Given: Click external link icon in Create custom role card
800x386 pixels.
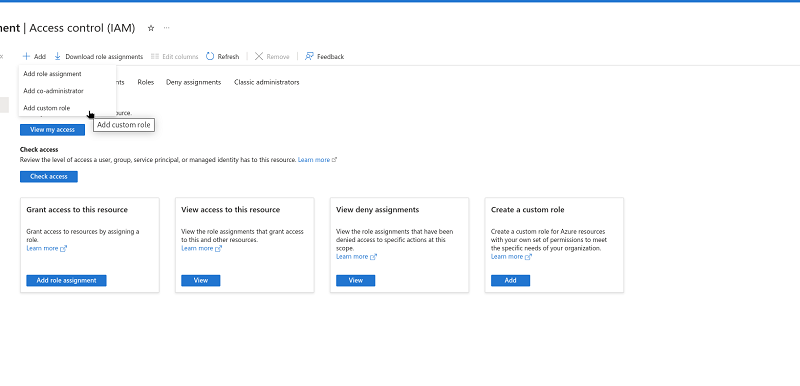Looking at the screenshot, I should coord(529,257).
